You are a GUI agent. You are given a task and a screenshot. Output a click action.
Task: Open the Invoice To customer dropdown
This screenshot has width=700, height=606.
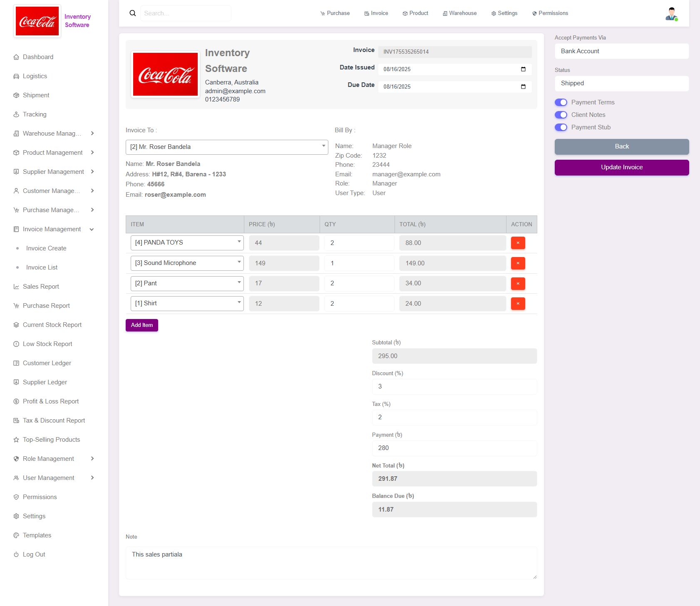point(226,147)
